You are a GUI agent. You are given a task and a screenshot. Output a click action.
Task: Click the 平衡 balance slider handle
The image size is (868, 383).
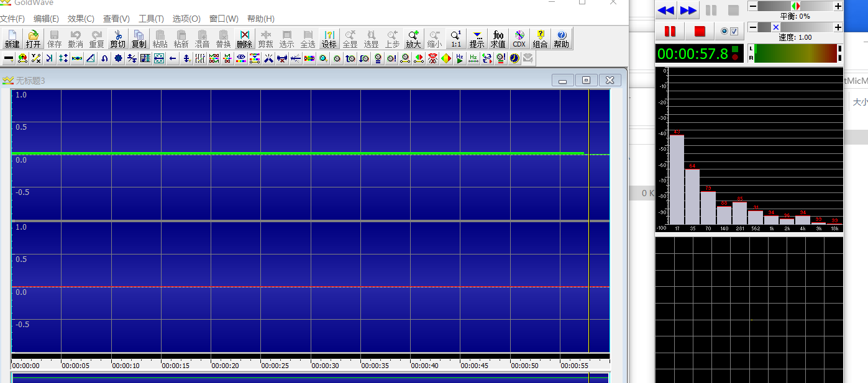[x=795, y=6]
